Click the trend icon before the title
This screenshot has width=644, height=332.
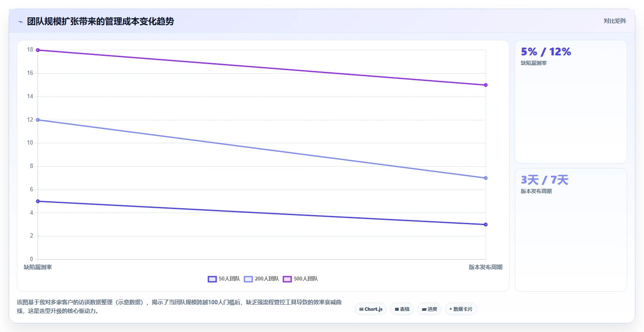(20, 22)
